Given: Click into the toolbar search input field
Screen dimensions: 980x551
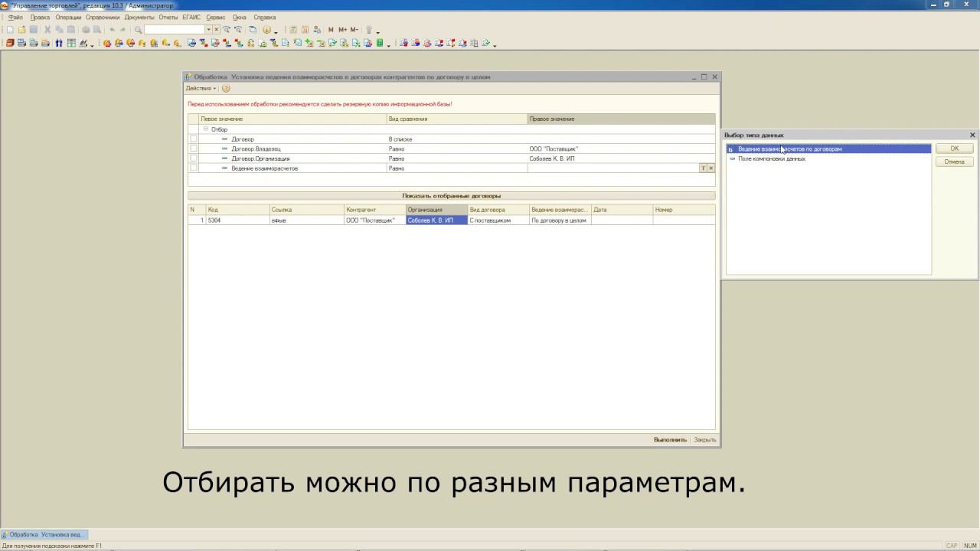Looking at the screenshot, I should pyautogui.click(x=175, y=30).
